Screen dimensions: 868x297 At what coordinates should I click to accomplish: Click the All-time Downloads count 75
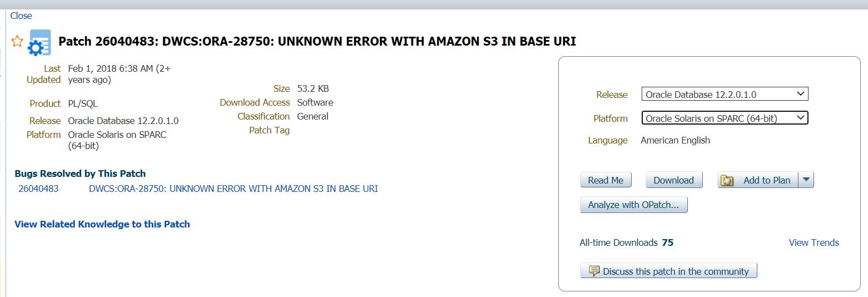click(x=667, y=242)
